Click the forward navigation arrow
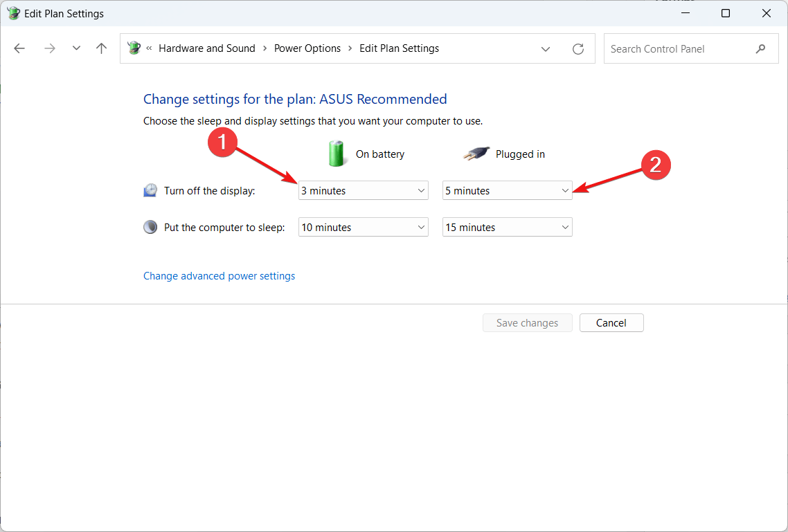The height and width of the screenshot is (532, 788). (49, 48)
